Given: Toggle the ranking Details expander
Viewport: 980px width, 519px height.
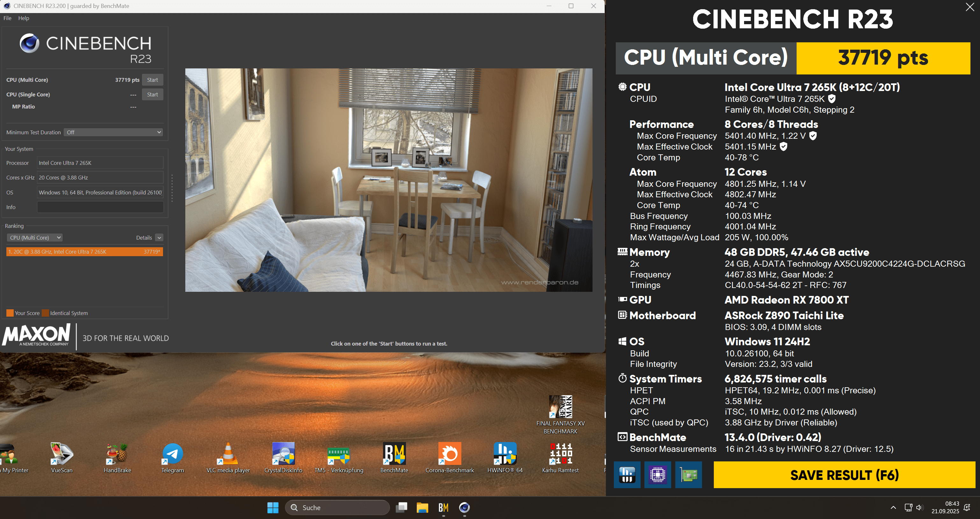Looking at the screenshot, I should tap(160, 238).
